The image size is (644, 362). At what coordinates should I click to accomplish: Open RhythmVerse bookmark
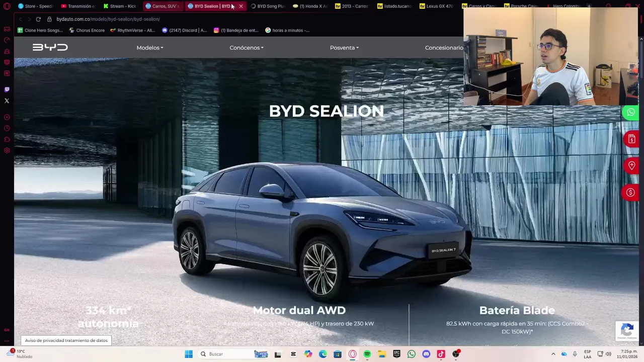(x=132, y=30)
